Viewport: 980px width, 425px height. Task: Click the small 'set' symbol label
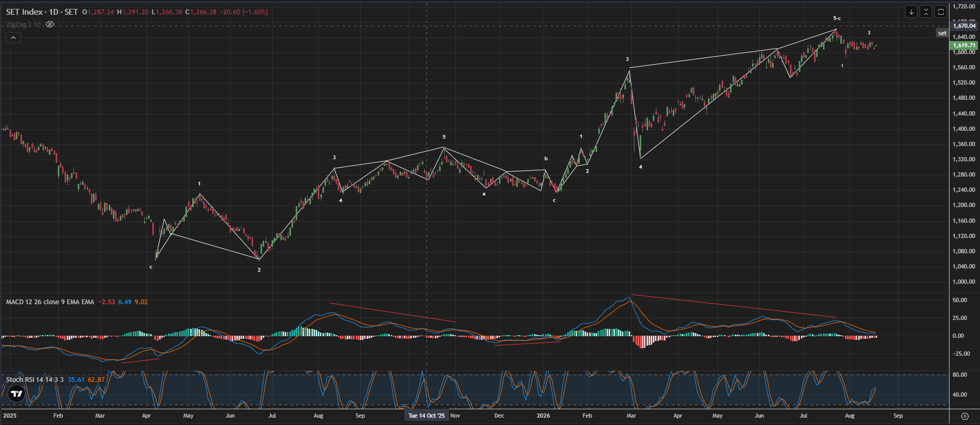[x=943, y=33]
